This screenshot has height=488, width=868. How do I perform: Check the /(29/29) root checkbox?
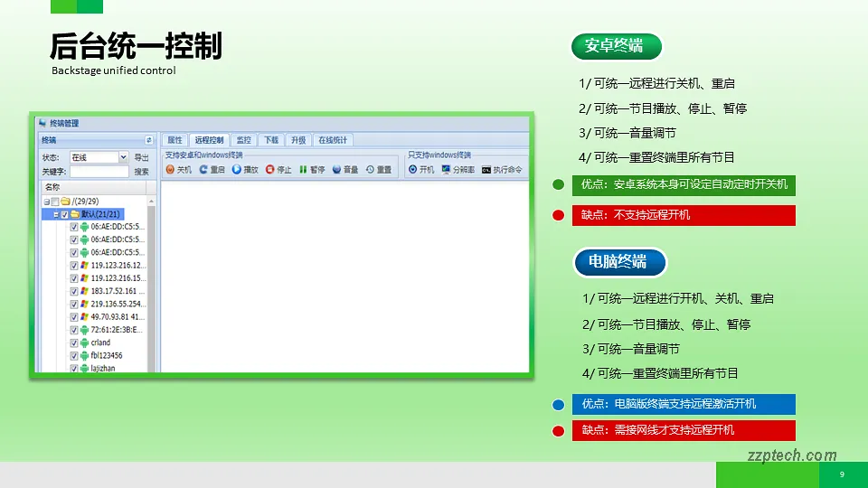point(55,202)
